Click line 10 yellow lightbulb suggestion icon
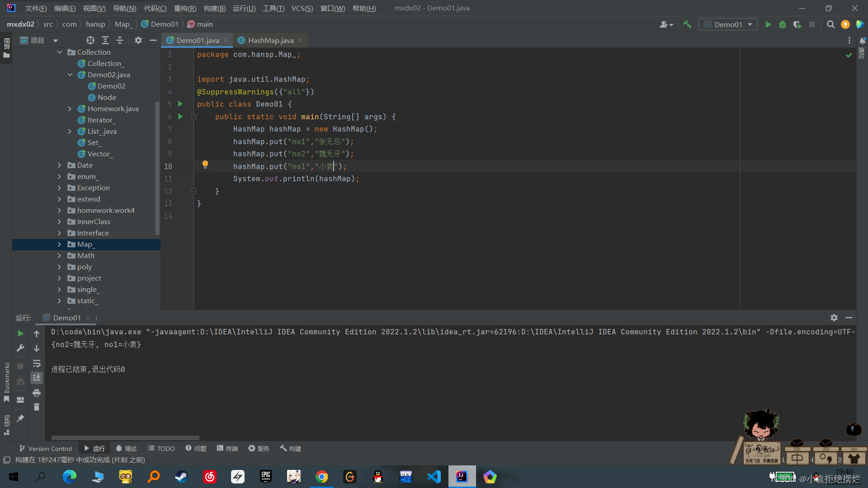Screen dimensions: 868x488 coord(205,166)
